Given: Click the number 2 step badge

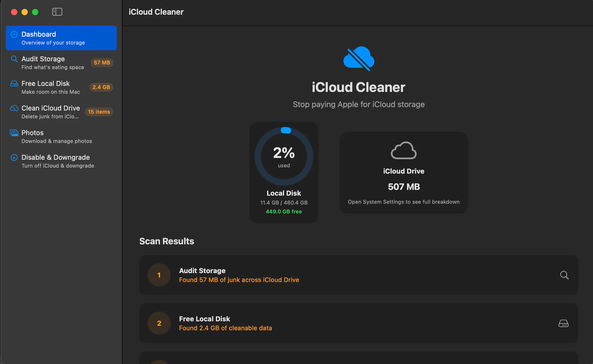Looking at the screenshot, I should [x=159, y=323].
